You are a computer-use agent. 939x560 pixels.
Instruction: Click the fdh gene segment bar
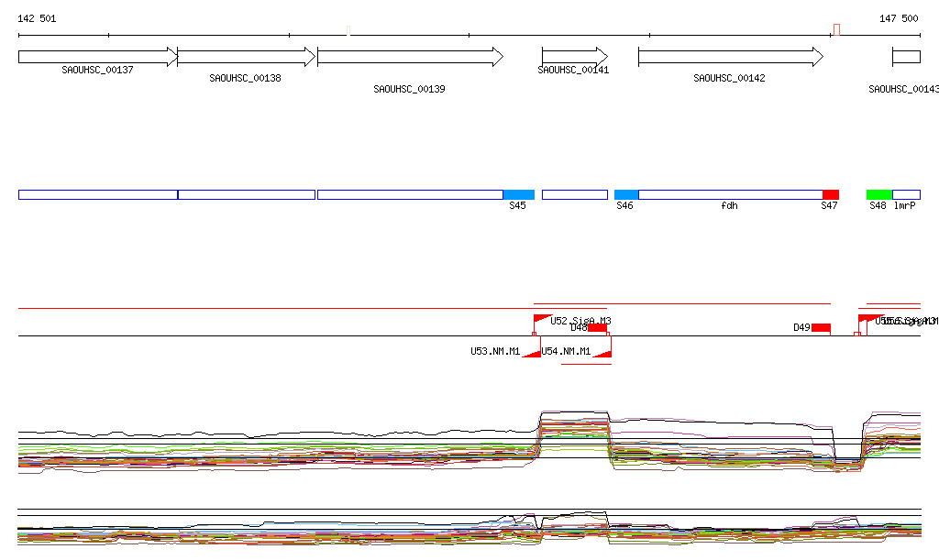coord(730,194)
